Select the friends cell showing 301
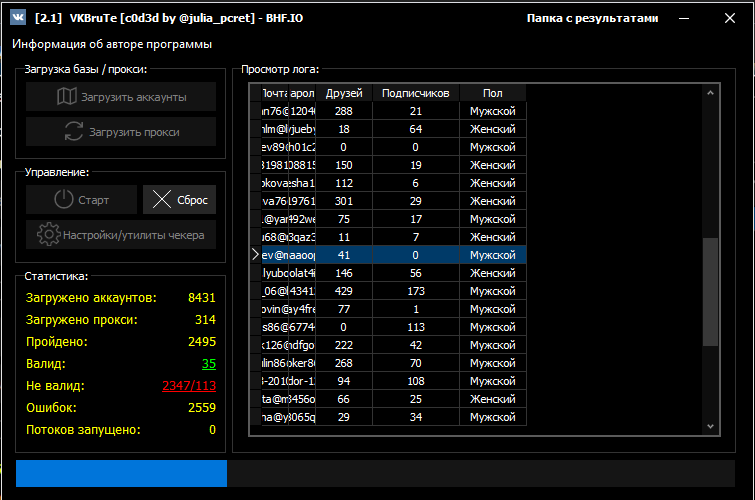This screenshot has height=500, width=755. (344, 201)
